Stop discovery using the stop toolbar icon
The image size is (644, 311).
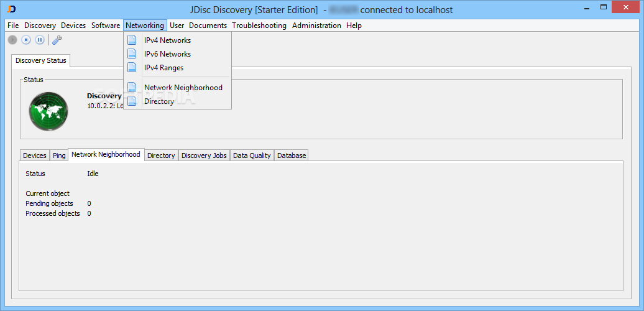point(26,40)
